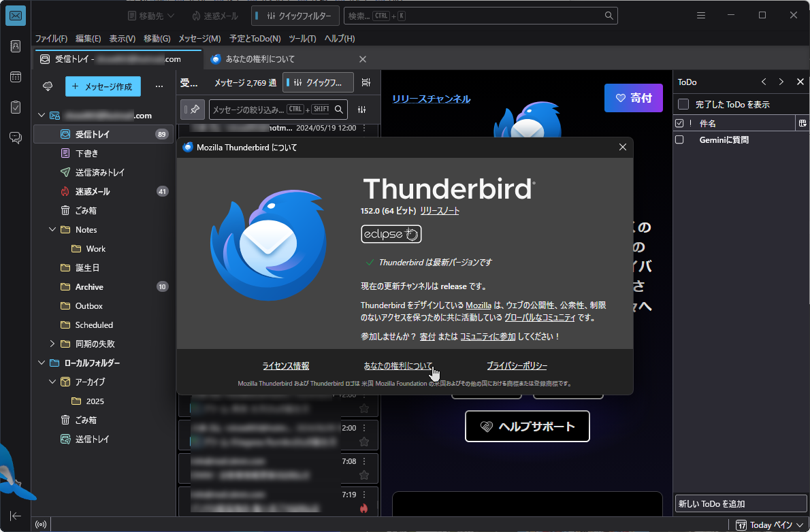
Task: Open the ファイル(F) menu
Action: pos(51,38)
